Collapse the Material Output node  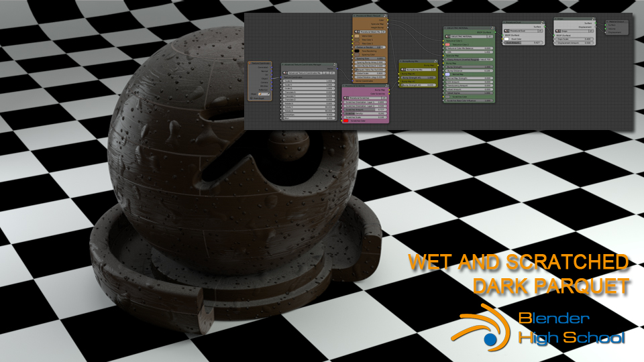(x=607, y=21)
